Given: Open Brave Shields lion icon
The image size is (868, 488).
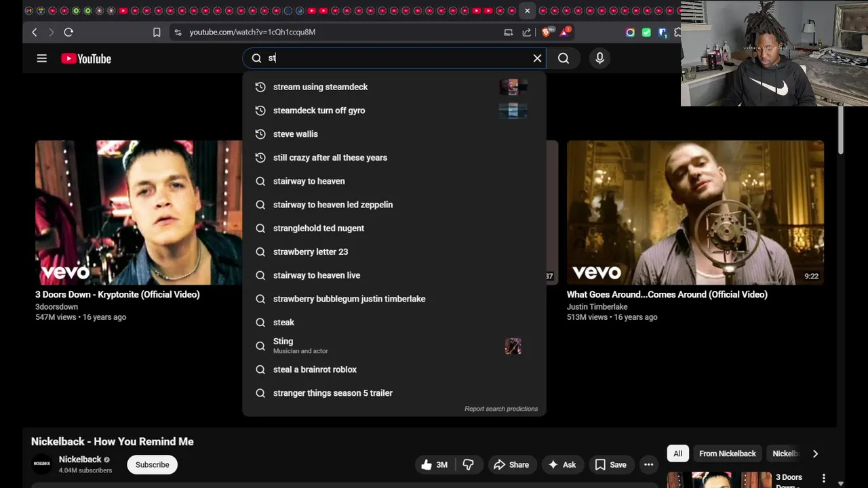Looking at the screenshot, I should click(547, 32).
